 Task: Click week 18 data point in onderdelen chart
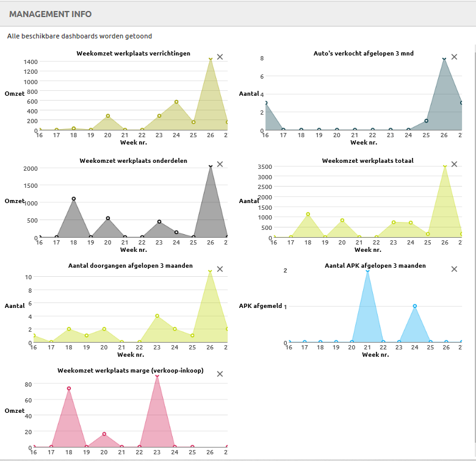(x=73, y=199)
